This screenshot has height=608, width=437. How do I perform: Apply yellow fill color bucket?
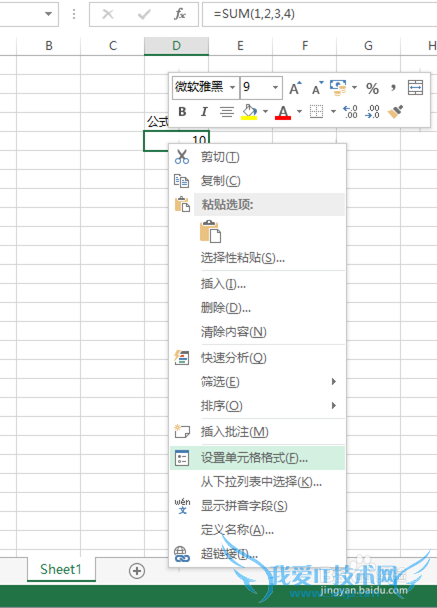249,112
